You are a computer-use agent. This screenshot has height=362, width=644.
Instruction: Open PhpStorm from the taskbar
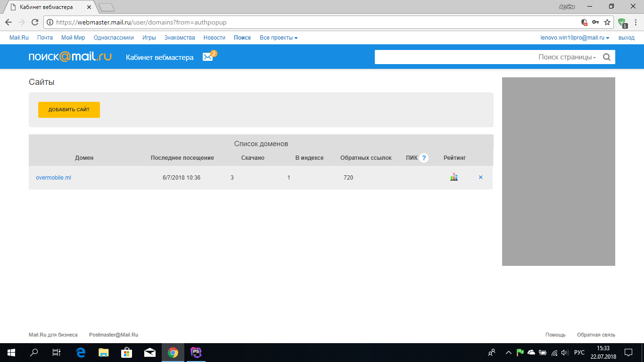pos(196,352)
